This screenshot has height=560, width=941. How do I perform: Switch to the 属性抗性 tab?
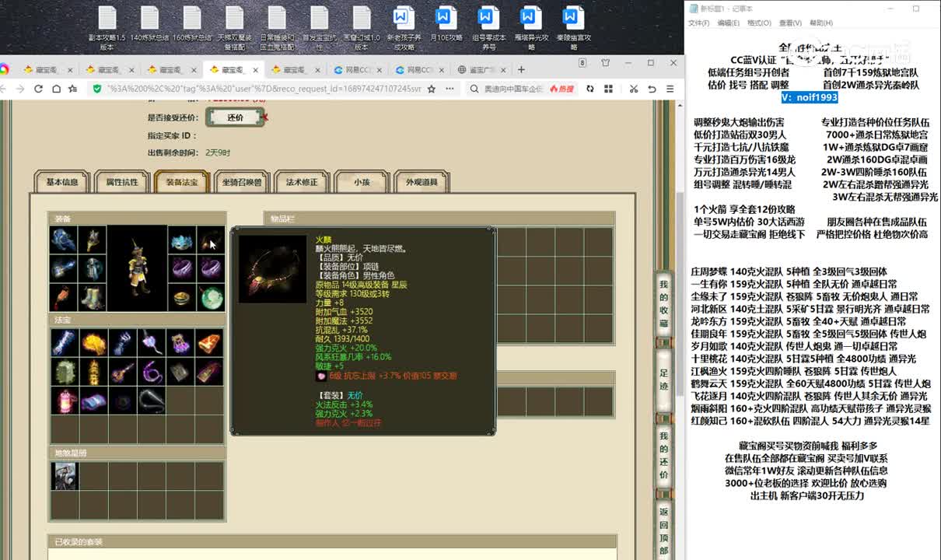click(x=121, y=182)
